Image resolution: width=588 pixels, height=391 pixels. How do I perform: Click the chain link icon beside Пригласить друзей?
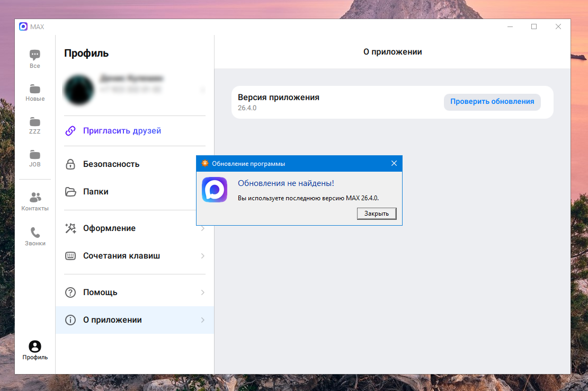(x=70, y=131)
